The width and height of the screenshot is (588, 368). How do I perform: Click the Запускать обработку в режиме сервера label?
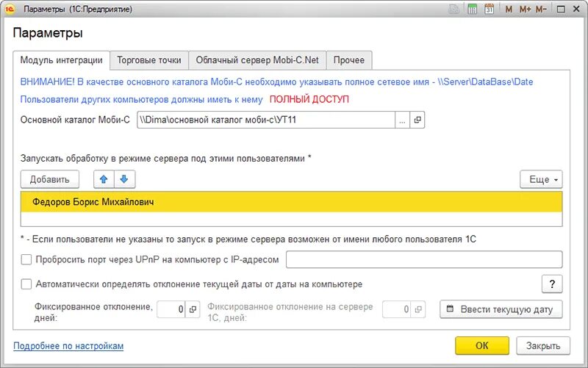[x=166, y=159]
